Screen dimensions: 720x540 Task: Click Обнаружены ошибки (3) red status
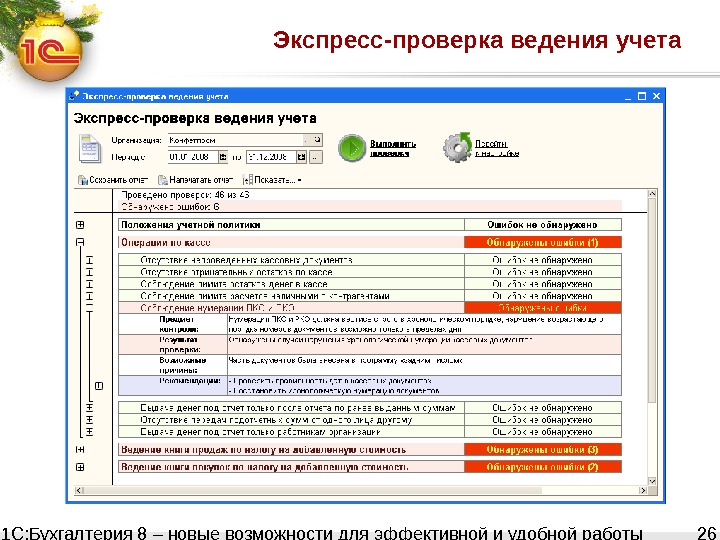[x=542, y=450]
